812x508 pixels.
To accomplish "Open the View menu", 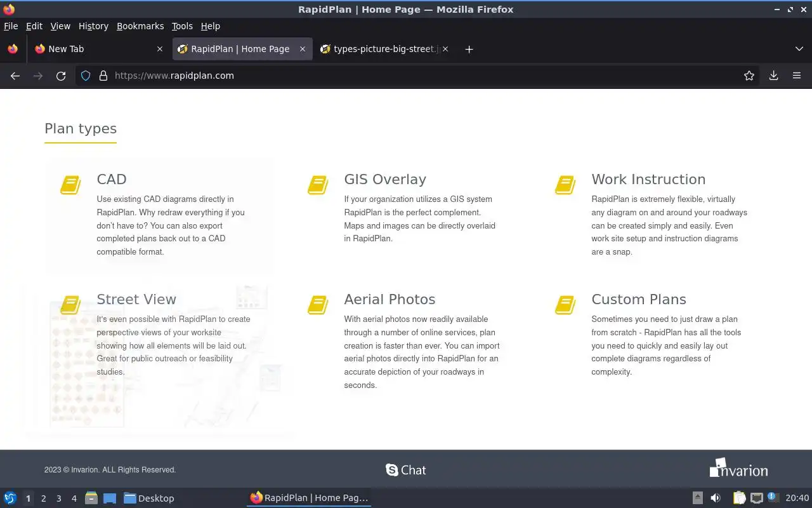I will (60, 26).
